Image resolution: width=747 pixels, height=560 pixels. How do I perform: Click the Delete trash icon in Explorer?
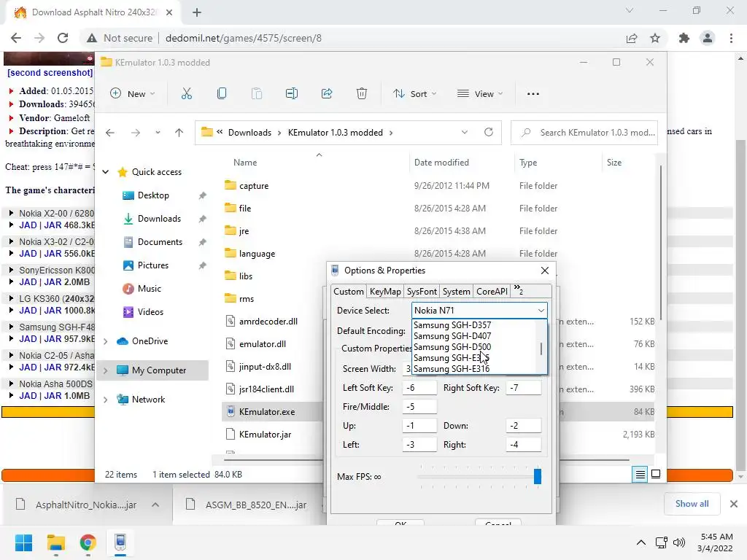click(362, 94)
